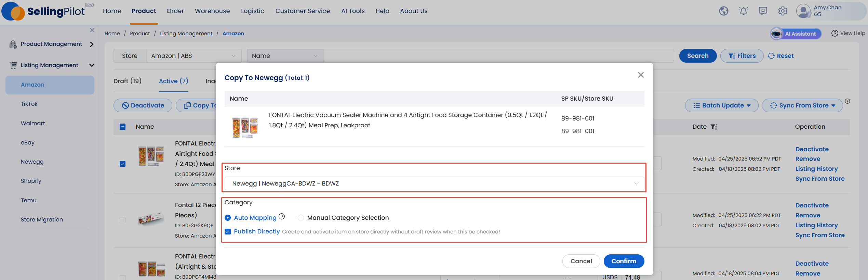Click the Auto Mapping help question icon
The height and width of the screenshot is (280, 868).
282,217
